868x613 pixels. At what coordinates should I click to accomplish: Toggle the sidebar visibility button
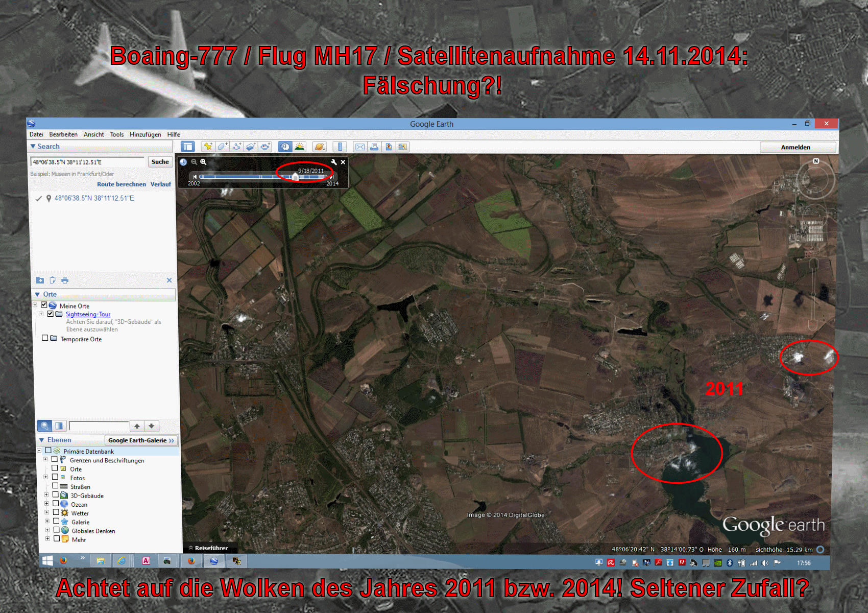[x=188, y=147]
